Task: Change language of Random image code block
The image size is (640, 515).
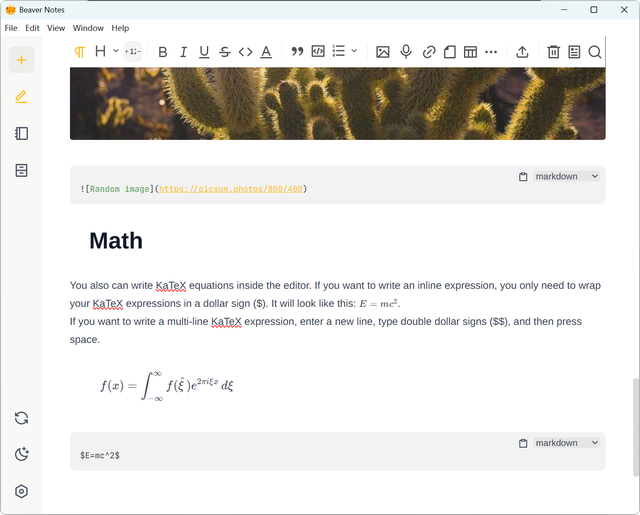Action: tap(567, 176)
